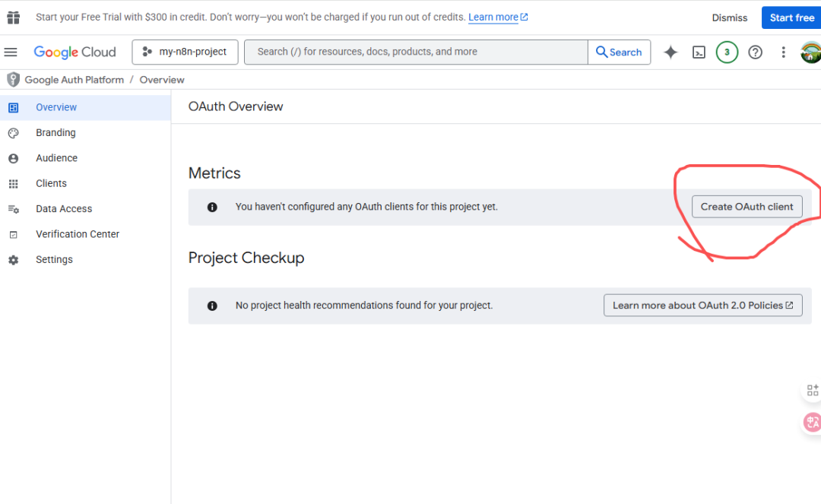Screen dimensions: 821x504
Task: Click the user account avatar
Action: point(810,52)
